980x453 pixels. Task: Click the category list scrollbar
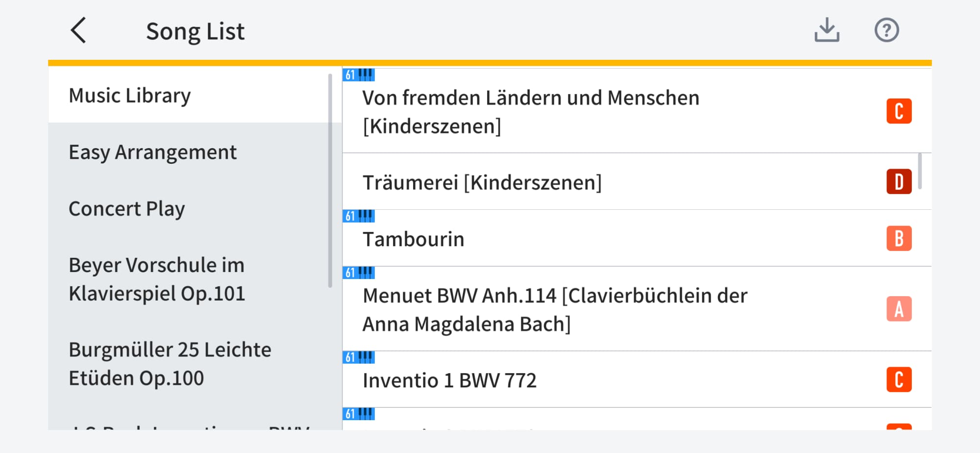point(330,180)
